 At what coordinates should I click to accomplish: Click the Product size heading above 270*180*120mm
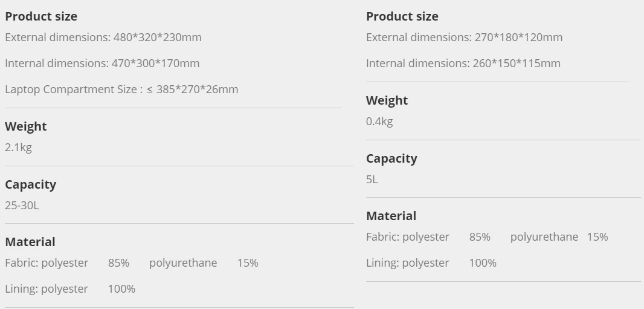402,16
